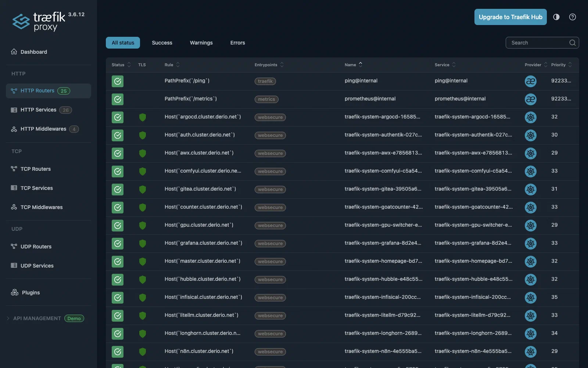Click websecure badge in hubble row
The image size is (588, 368).
click(x=270, y=280)
